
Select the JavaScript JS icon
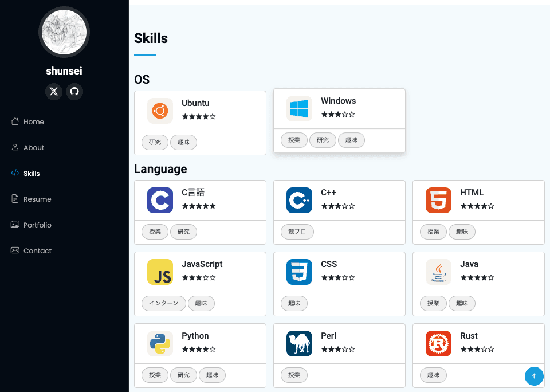coord(160,272)
